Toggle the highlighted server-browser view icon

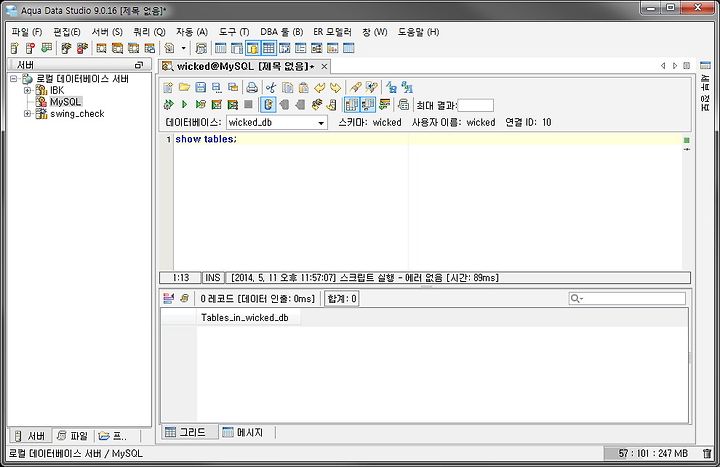[x=253, y=48]
